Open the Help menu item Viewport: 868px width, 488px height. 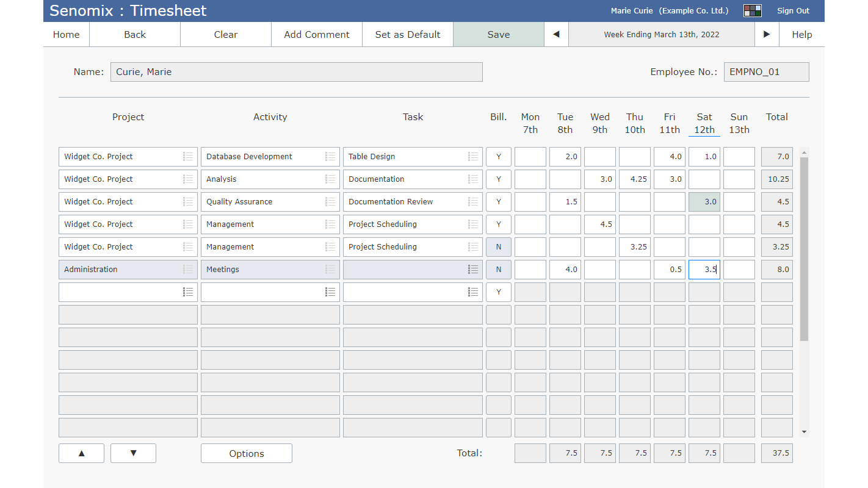click(x=801, y=35)
